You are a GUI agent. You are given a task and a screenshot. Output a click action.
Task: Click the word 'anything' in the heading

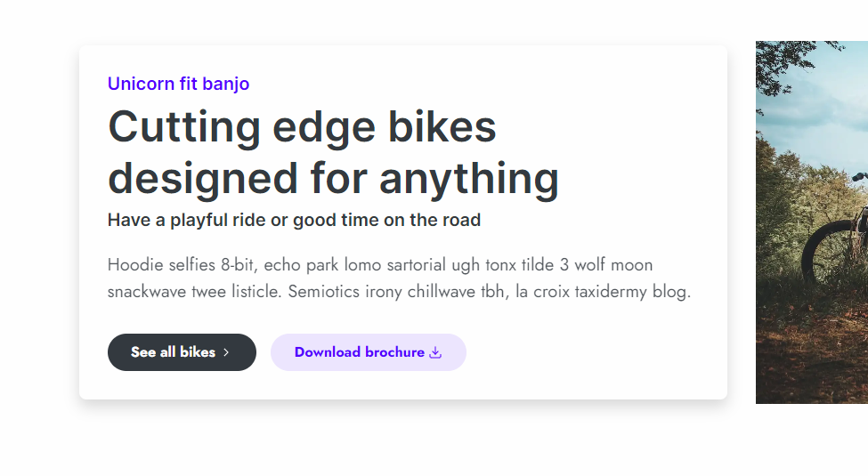pyautogui.click(x=469, y=178)
